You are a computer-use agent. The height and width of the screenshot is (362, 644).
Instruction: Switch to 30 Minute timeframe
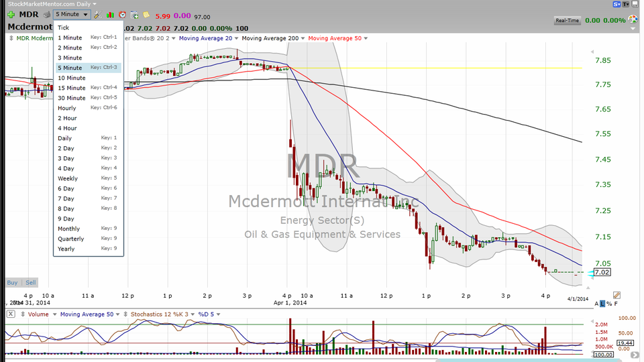tap(89, 98)
